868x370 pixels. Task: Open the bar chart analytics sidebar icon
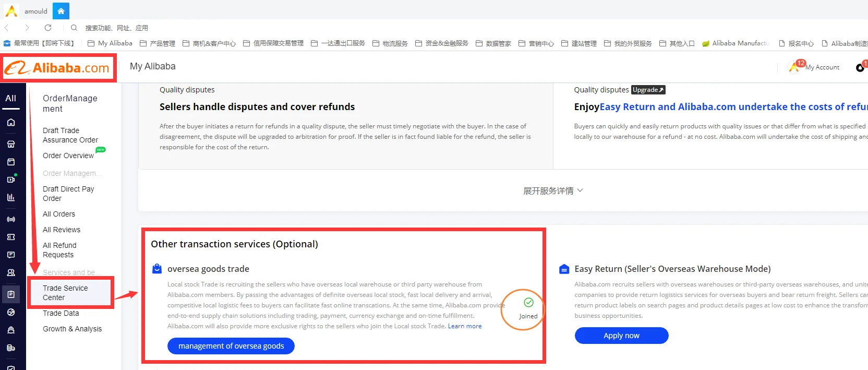(11, 197)
